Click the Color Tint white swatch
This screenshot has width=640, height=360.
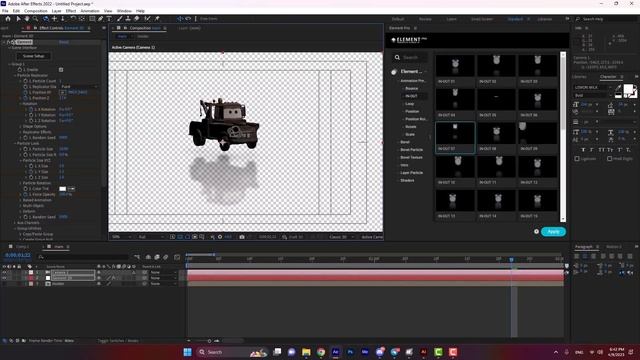(x=62, y=189)
